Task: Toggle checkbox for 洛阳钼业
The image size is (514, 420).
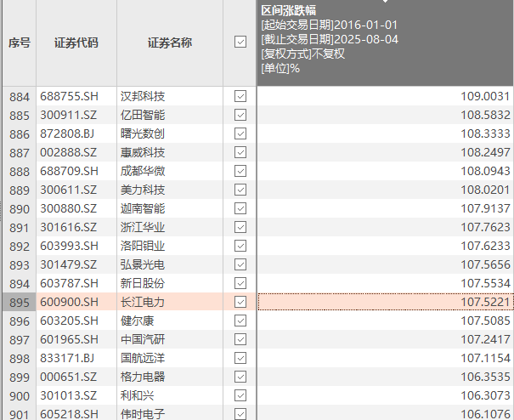Action: (x=240, y=246)
